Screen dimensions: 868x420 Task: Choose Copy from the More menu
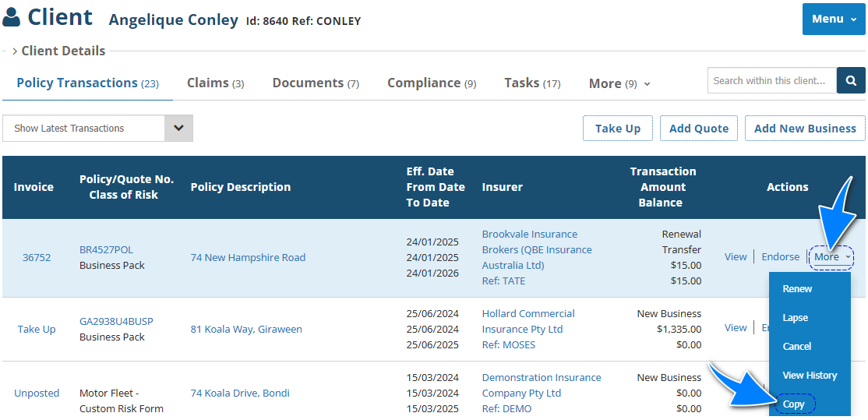tap(794, 404)
